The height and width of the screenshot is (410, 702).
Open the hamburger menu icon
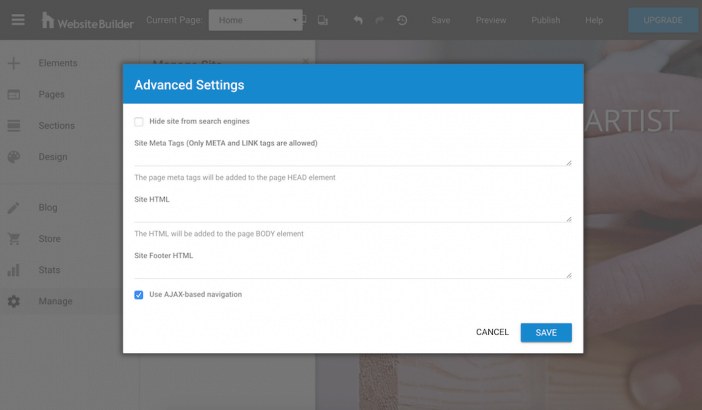[x=18, y=20]
